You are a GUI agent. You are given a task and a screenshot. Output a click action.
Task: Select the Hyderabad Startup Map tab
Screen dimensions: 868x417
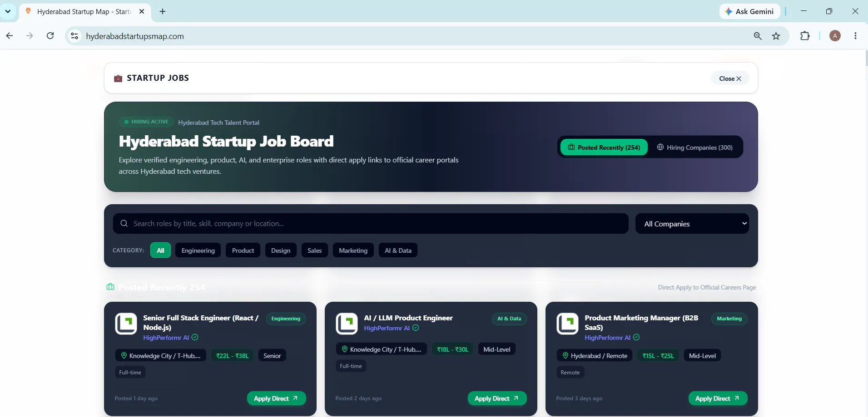click(84, 11)
